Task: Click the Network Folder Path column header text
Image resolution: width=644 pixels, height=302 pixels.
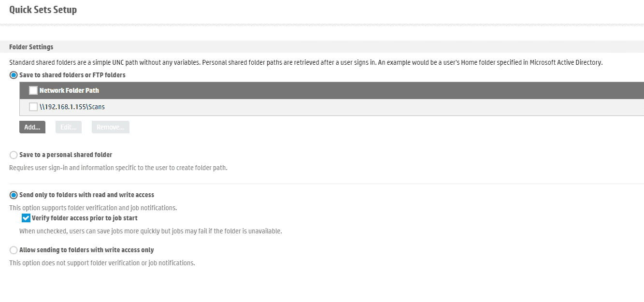Action: 69,90
